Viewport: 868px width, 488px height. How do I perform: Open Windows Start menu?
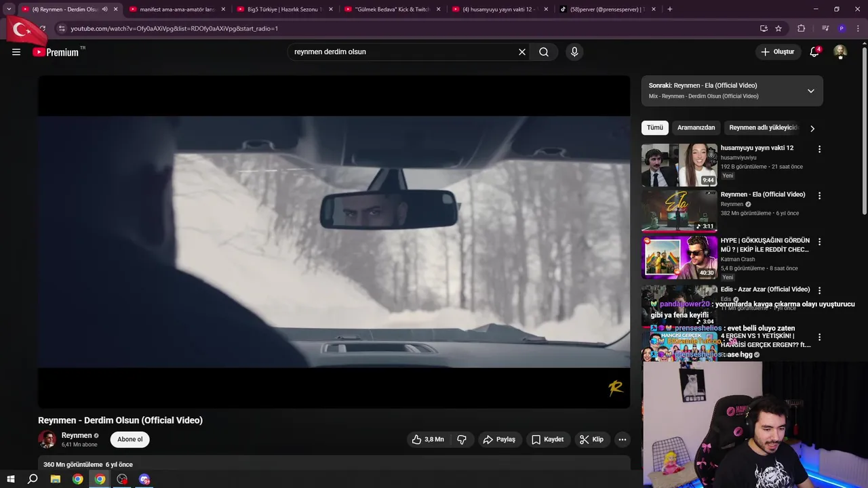tap(10, 479)
